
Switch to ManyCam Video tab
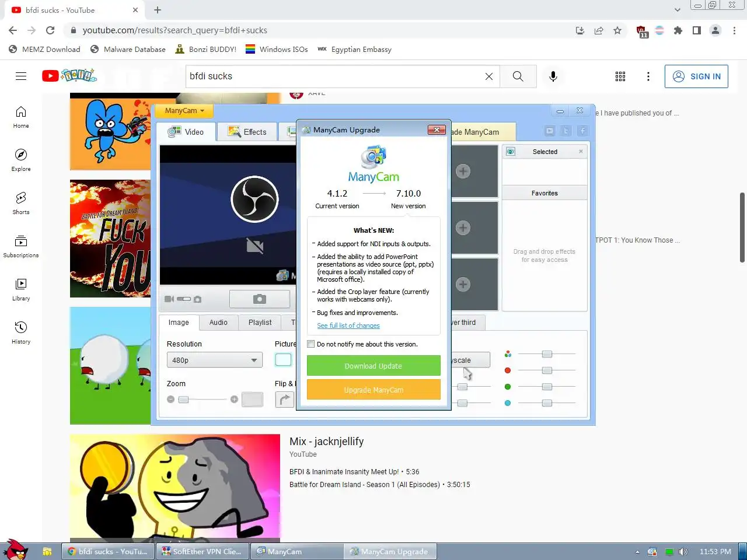click(x=186, y=132)
